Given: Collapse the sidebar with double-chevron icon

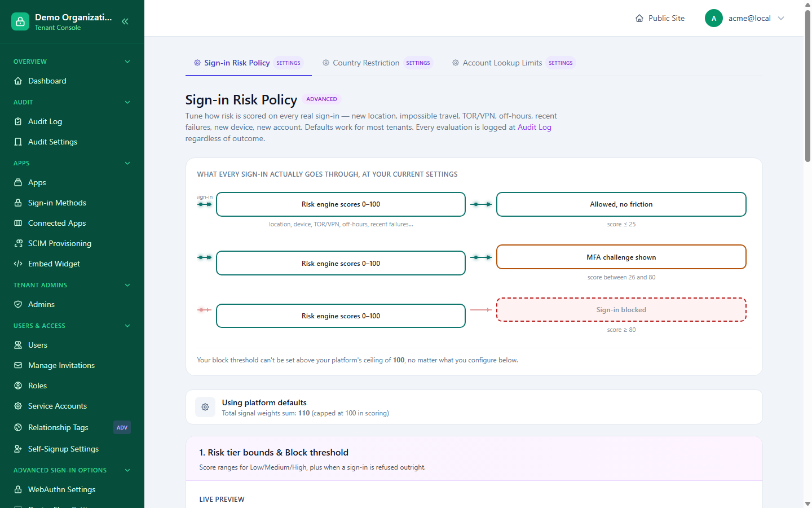Looking at the screenshot, I should 125,21.
